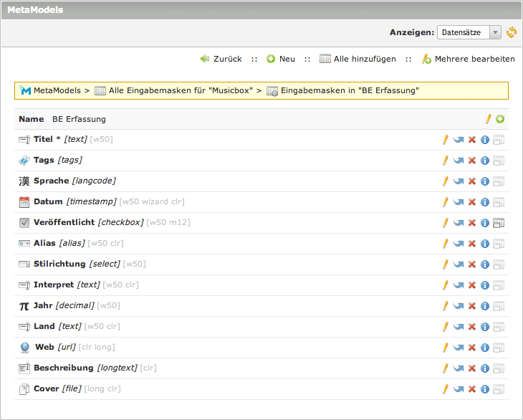Screen dimensions: 523x420
Task: Edit the Tags attribute with pencil icon
Action: [x=446, y=161]
